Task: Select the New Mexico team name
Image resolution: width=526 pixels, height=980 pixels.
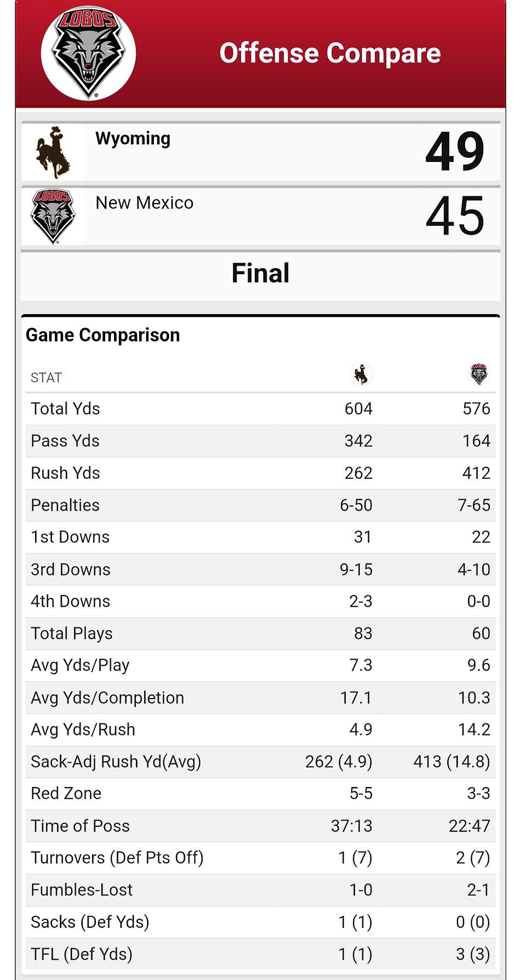Action: coord(144,202)
